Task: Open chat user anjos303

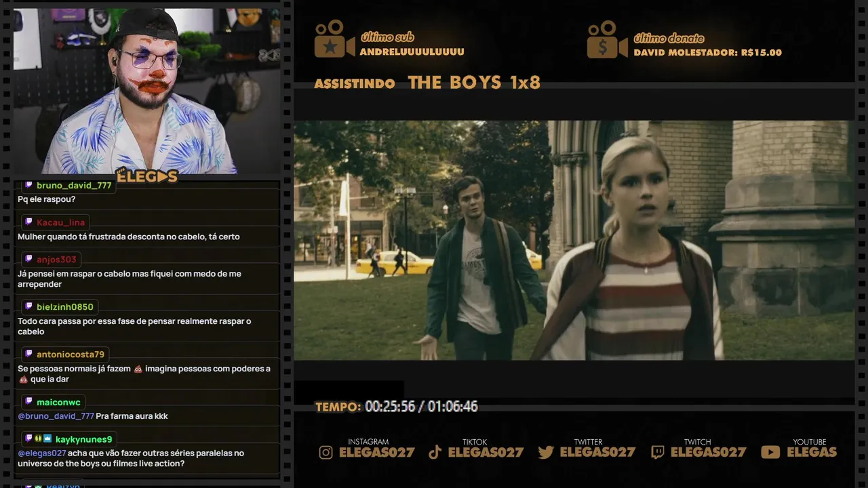Action: (x=57, y=260)
